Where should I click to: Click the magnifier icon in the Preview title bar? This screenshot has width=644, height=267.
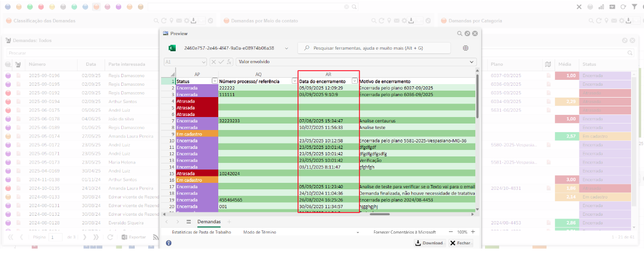460,33
